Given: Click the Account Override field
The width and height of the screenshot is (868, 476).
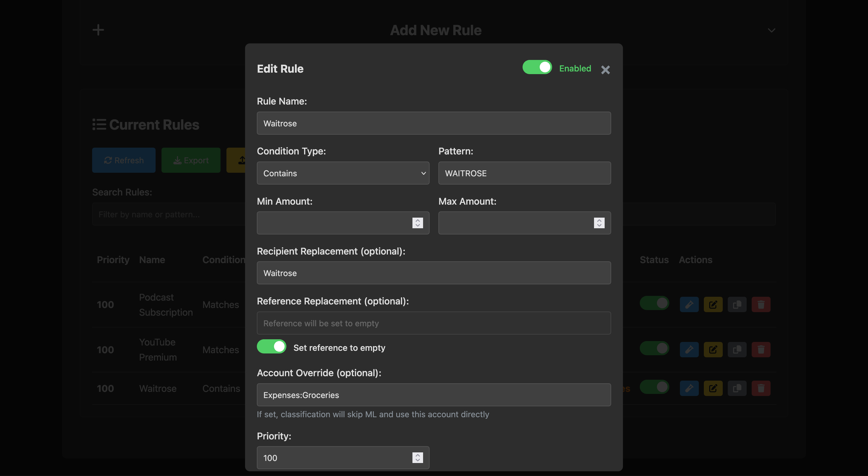Looking at the screenshot, I should click(x=434, y=395).
